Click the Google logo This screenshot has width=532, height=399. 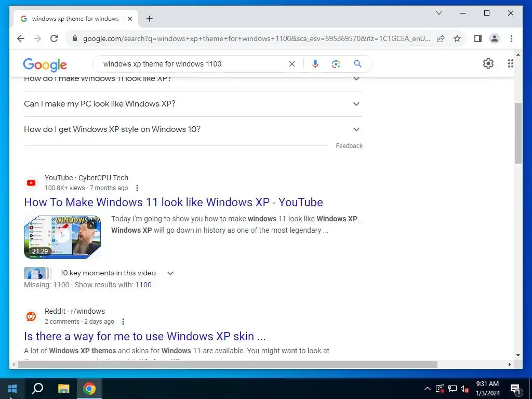point(45,64)
